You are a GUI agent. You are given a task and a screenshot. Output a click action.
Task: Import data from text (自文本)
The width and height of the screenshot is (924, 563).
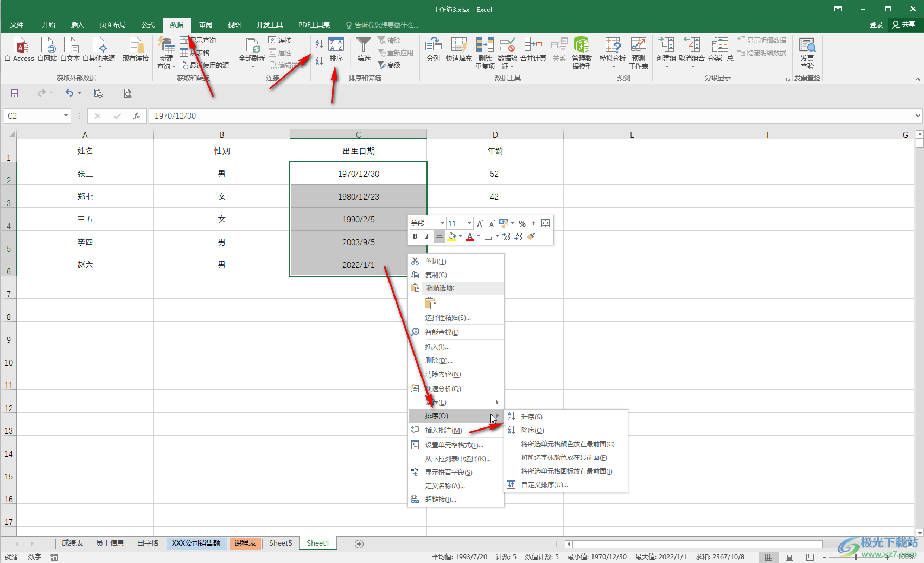[x=70, y=50]
